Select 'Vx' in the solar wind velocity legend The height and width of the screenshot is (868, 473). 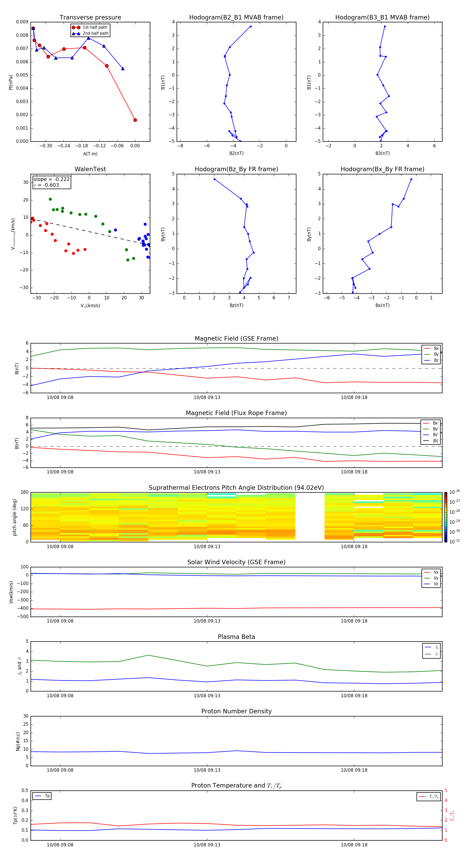click(431, 572)
